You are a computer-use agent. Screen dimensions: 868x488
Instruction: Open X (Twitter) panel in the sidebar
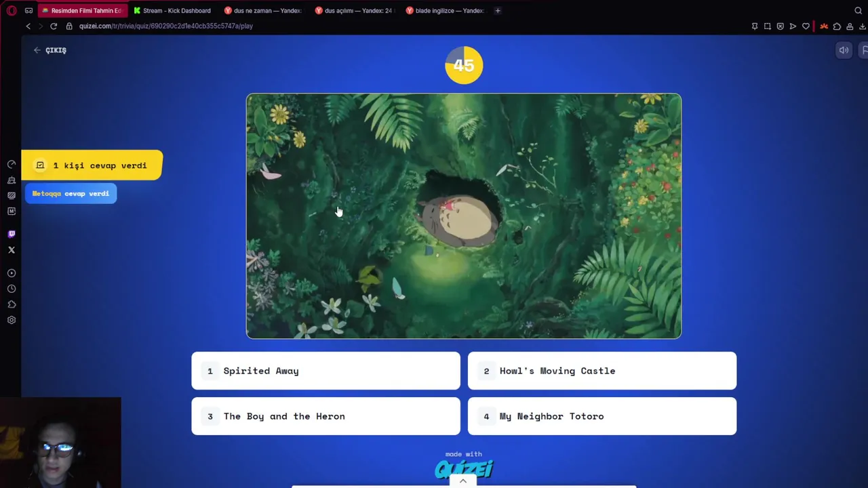click(12, 250)
